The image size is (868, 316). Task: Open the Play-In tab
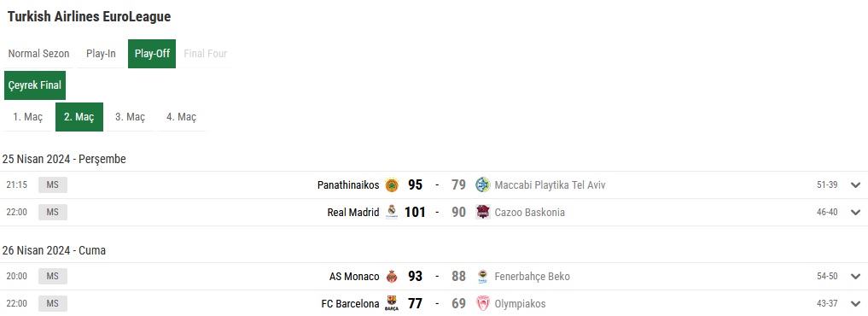pos(101,54)
